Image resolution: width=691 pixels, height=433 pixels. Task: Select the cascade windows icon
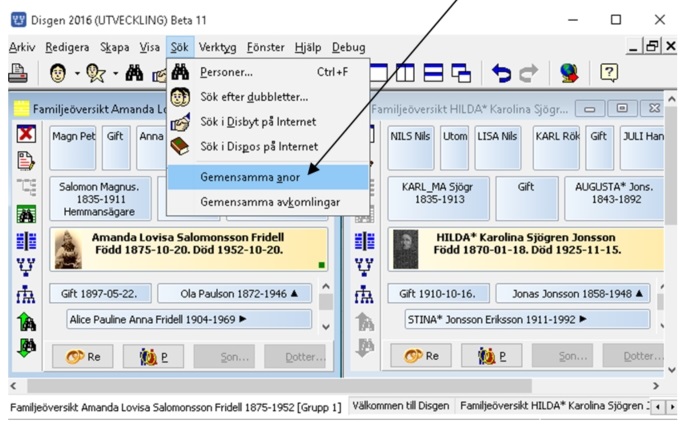[461, 73]
